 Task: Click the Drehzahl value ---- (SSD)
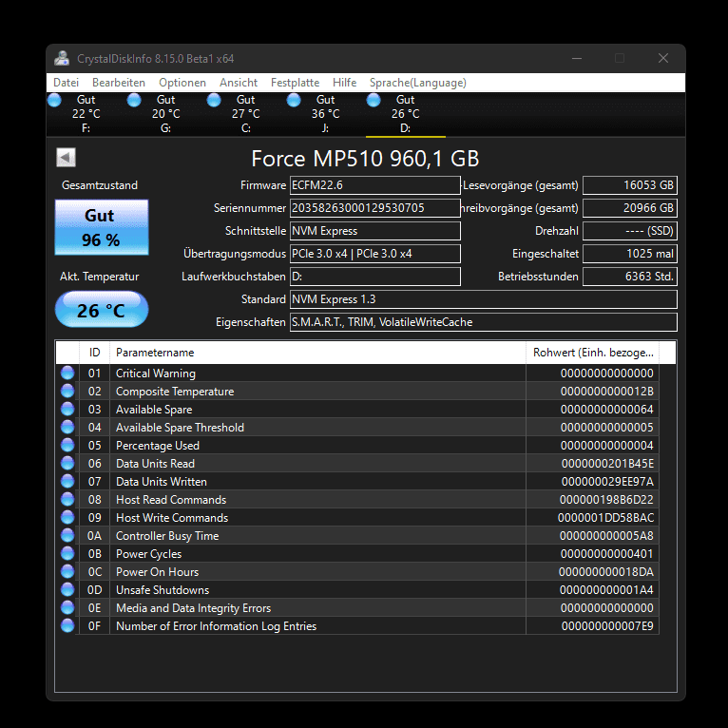[630, 231]
